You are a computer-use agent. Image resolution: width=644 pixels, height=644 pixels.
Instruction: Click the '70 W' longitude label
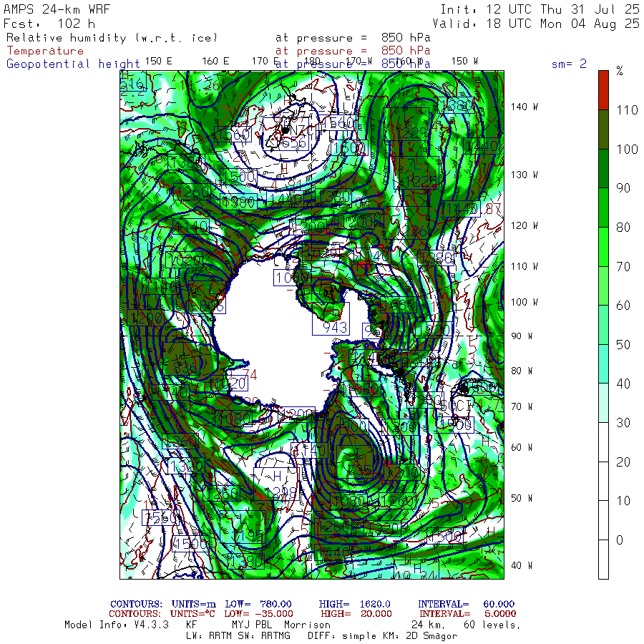(x=522, y=406)
